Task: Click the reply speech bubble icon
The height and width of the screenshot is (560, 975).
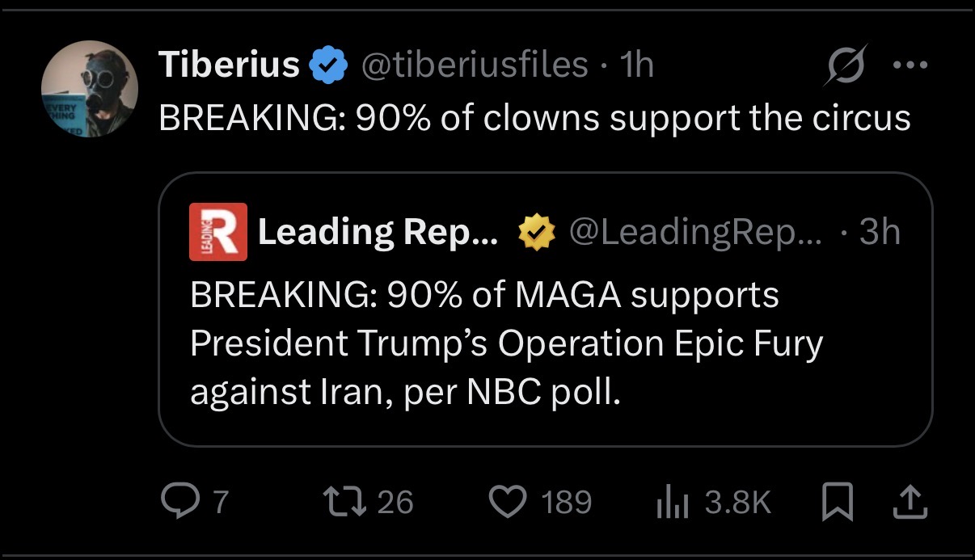Action: 175,502
